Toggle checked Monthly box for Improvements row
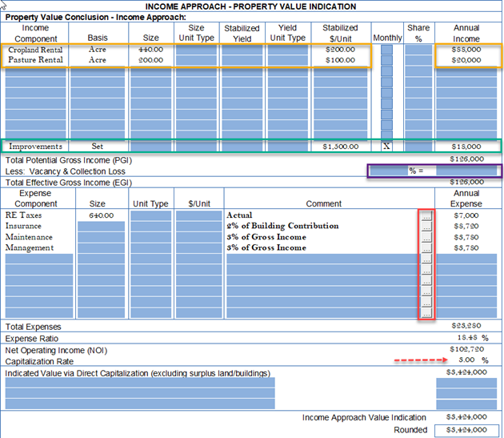Image resolution: width=504 pixels, height=438 pixels. coord(387,147)
